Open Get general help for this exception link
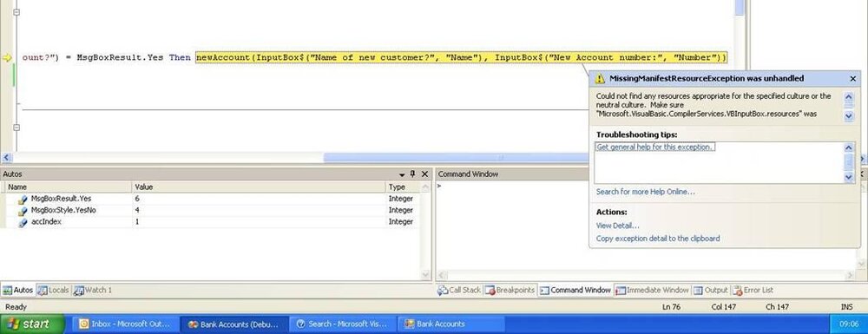The width and height of the screenshot is (868, 334). pyautogui.click(x=654, y=147)
